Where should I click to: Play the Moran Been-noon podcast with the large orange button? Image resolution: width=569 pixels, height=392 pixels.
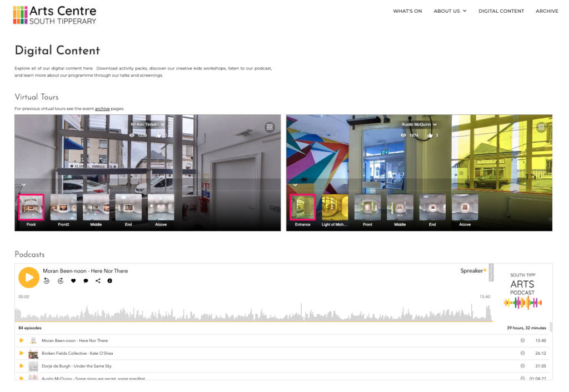coord(29,278)
